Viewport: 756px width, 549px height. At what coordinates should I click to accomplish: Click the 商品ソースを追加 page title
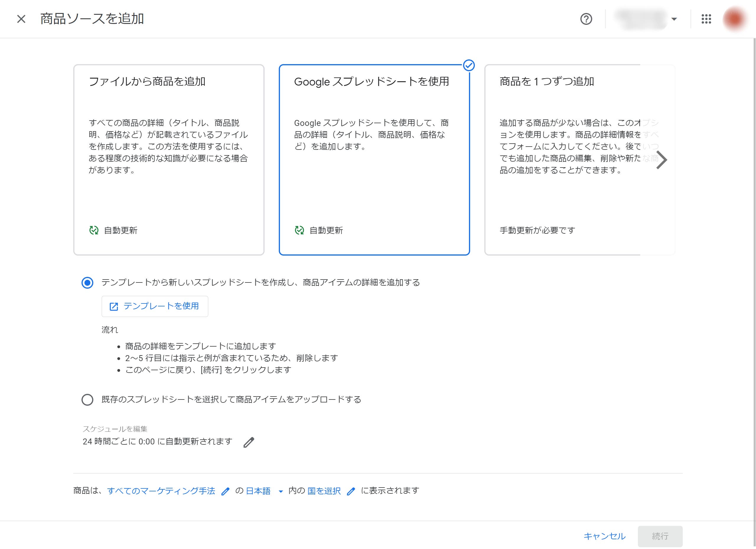click(x=92, y=19)
